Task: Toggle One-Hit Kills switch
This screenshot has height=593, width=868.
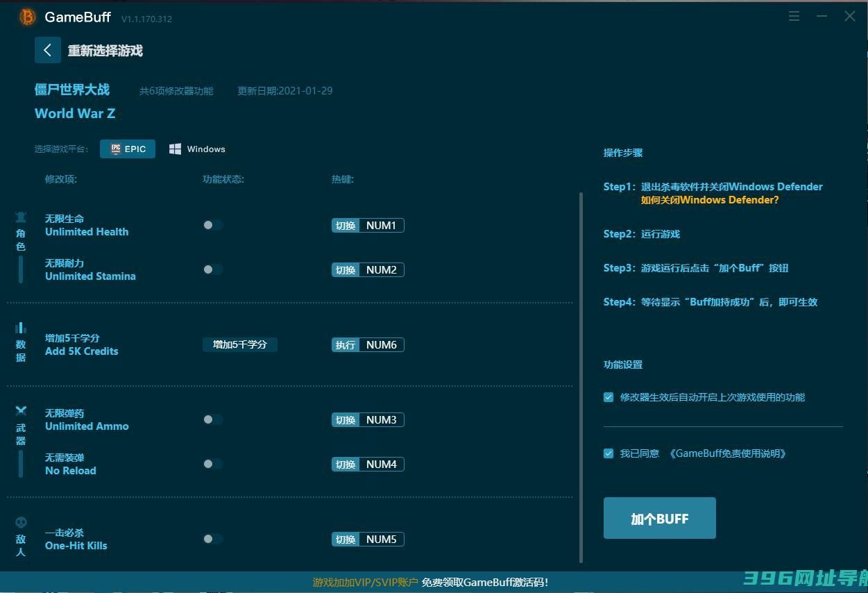Action: pos(212,539)
